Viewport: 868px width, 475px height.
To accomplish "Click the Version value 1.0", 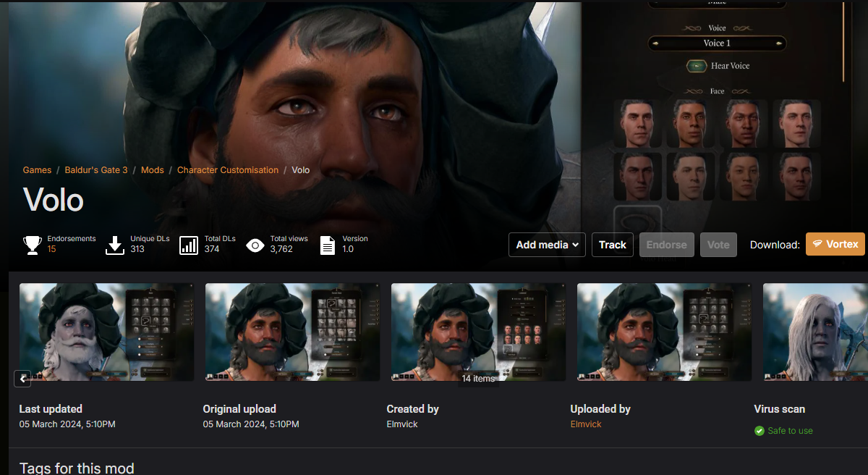I will 348,249.
